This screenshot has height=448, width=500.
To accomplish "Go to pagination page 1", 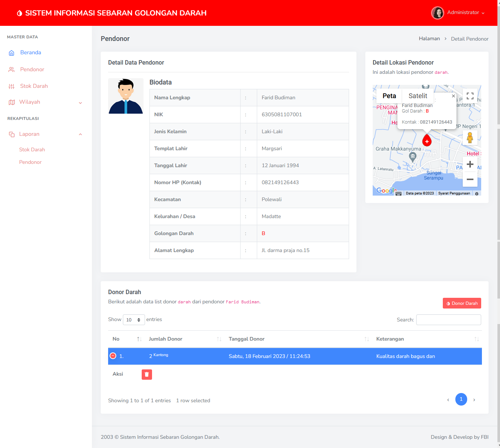I will [x=461, y=399].
